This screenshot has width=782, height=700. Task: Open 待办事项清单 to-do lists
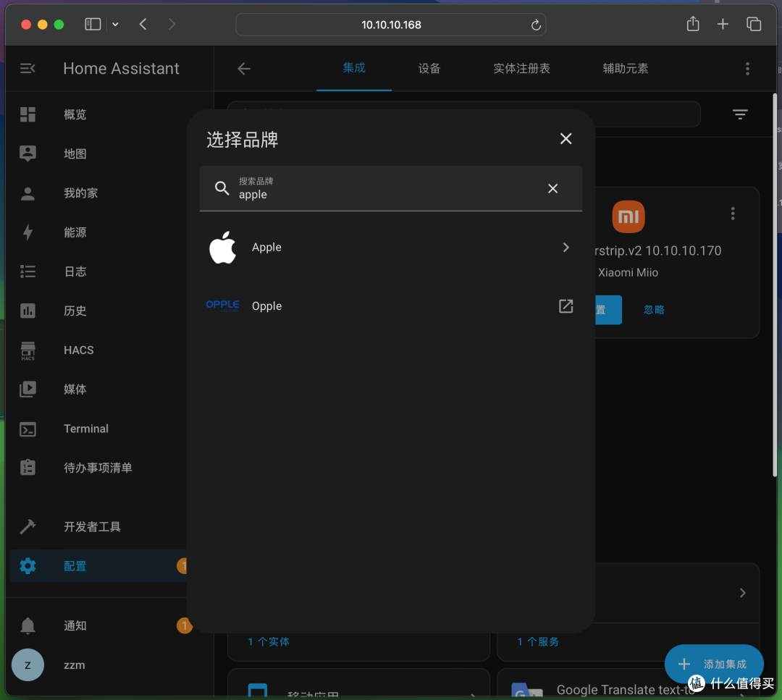pos(98,468)
